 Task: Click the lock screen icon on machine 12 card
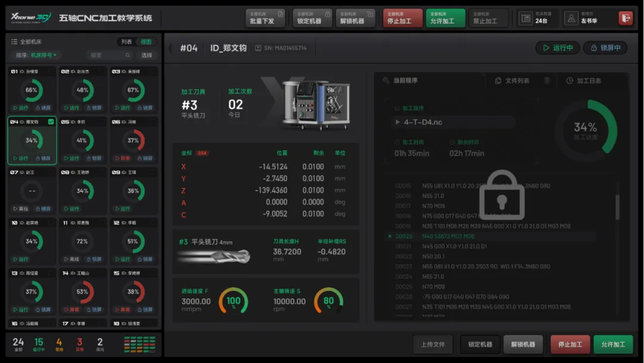click(x=140, y=259)
